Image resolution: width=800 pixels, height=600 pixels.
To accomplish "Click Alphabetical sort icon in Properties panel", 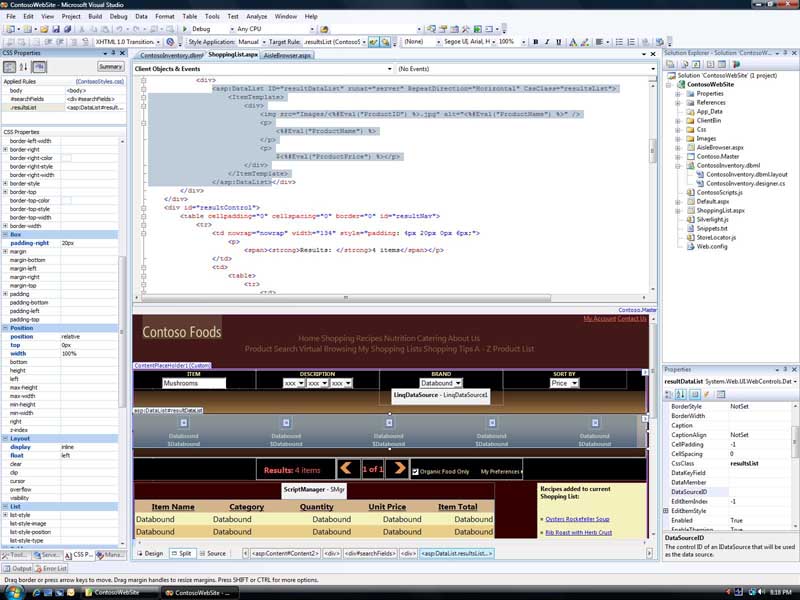I will click(681, 394).
